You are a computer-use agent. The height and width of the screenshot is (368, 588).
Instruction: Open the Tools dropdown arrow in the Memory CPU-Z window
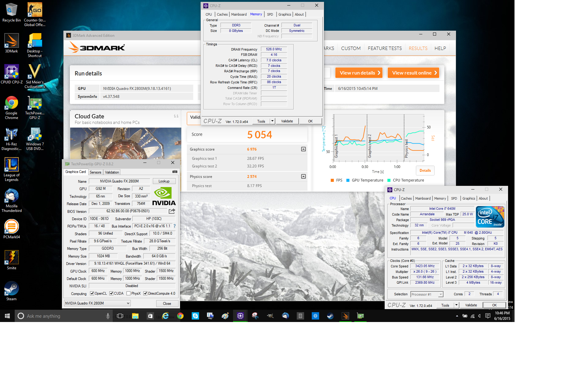pyautogui.click(x=272, y=121)
